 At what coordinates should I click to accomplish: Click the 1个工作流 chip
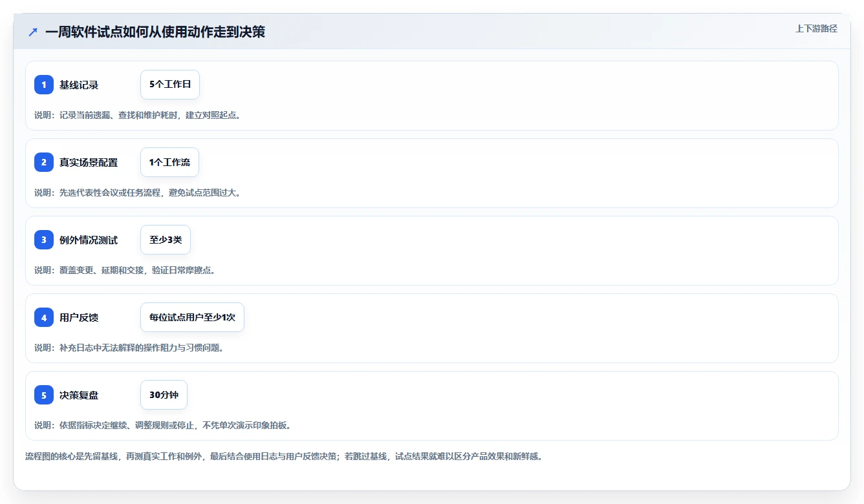click(169, 162)
